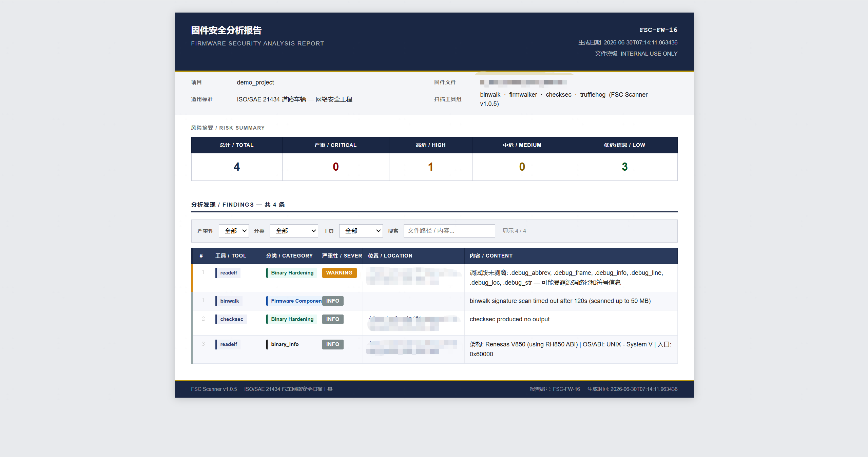
Task: Click the INFO badge in checksec row
Action: 332,319
